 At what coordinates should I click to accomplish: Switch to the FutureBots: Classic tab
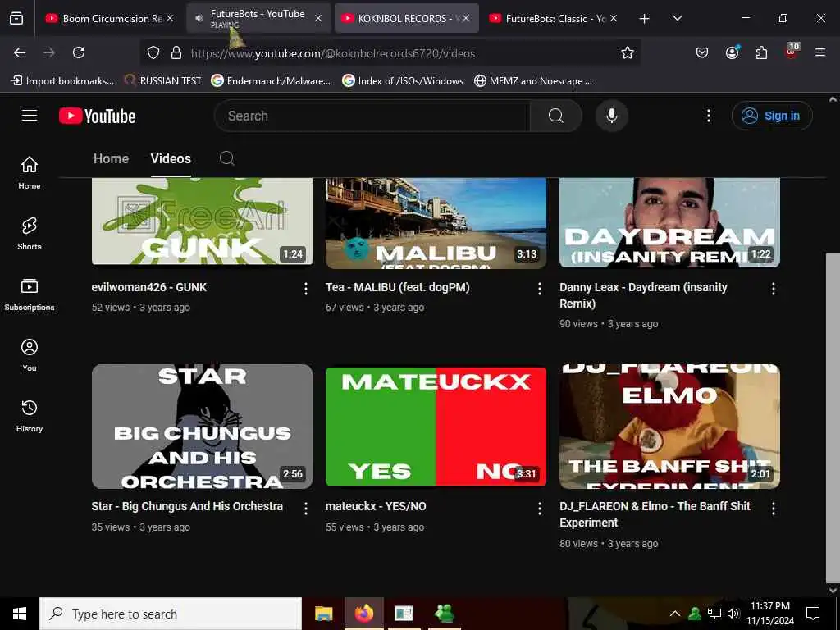pos(555,18)
